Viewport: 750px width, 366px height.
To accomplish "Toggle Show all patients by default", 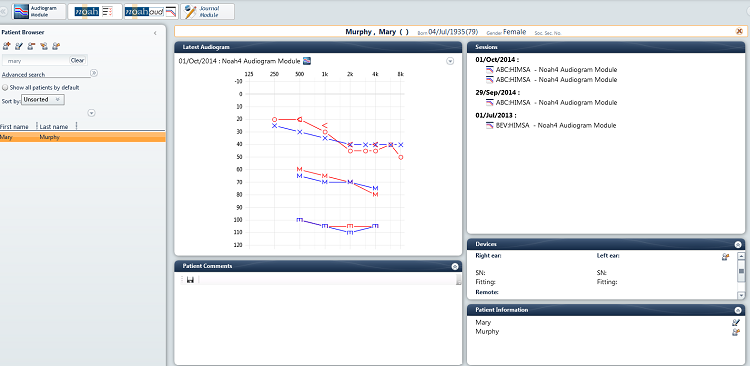I will 5,88.
